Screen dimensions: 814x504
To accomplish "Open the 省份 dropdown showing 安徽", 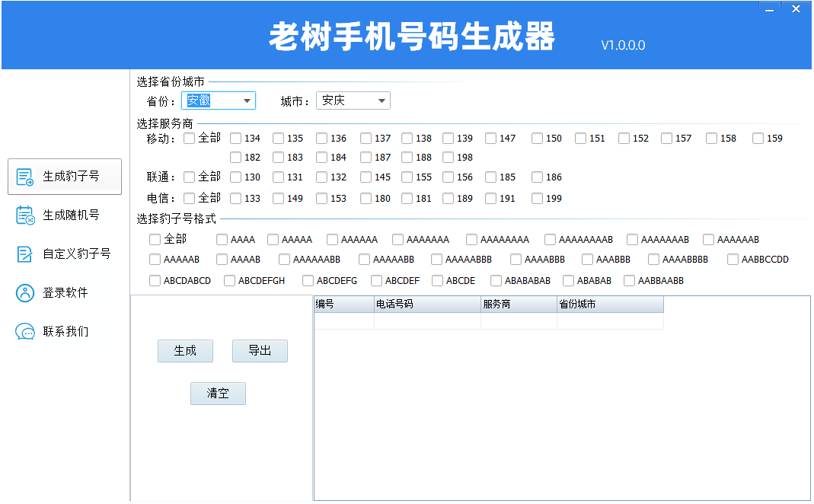I will click(219, 100).
